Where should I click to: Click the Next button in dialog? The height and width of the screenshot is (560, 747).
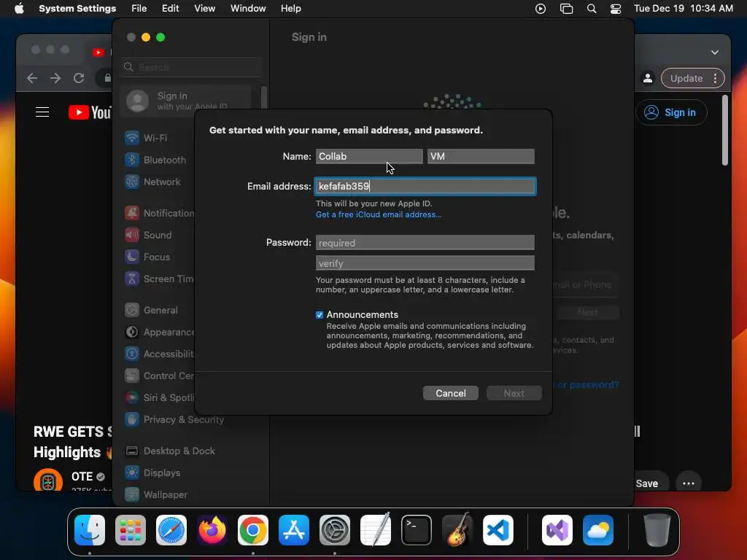514,393
